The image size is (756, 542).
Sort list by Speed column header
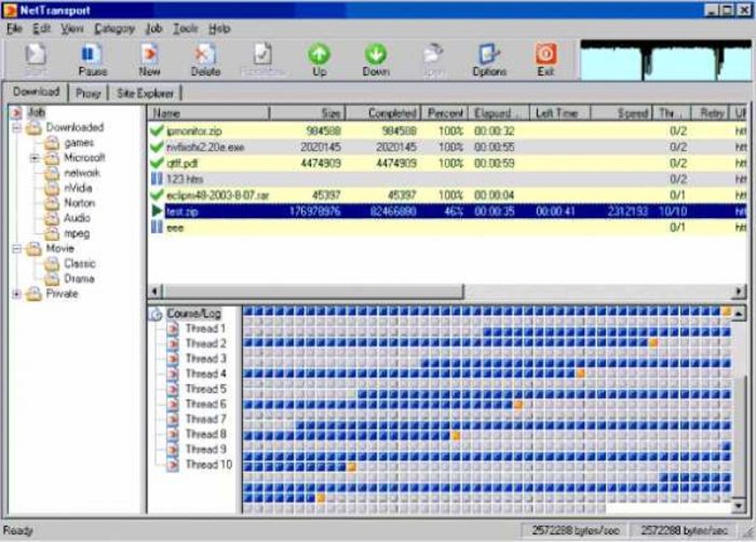(x=622, y=113)
